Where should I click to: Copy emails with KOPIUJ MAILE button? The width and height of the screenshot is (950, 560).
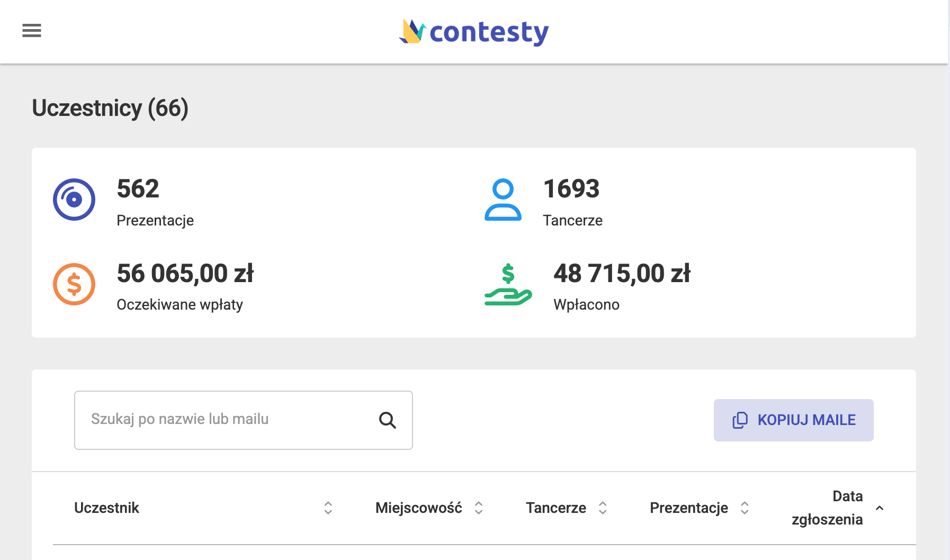pos(794,420)
